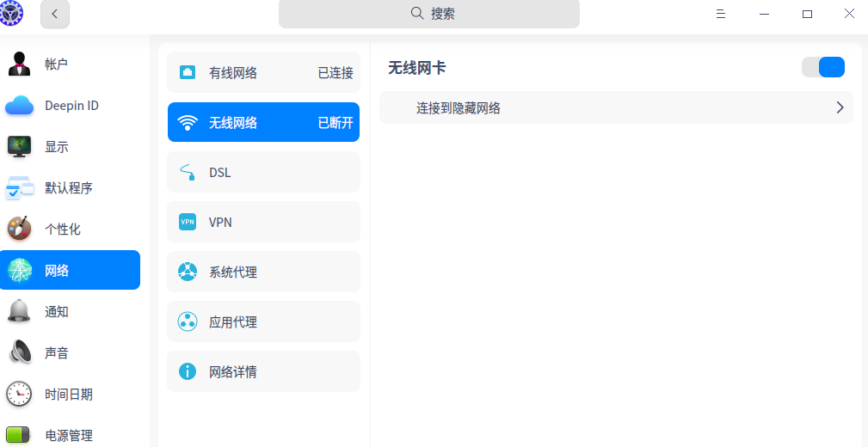Click the 帐户 avatar icon

(20, 64)
